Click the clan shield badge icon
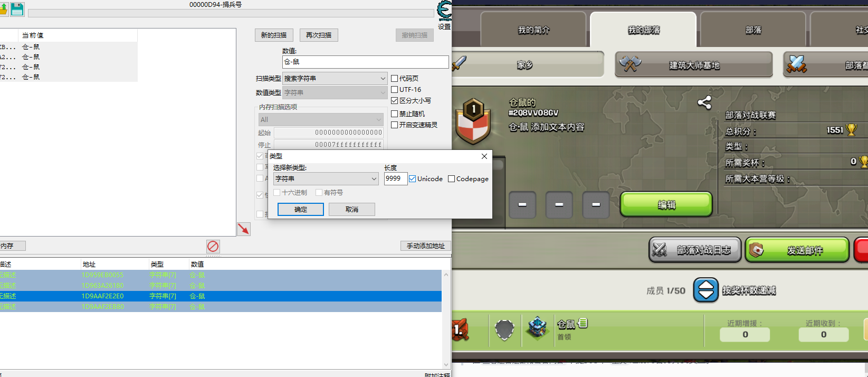Image resolution: width=868 pixels, height=377 pixels. coord(473,121)
